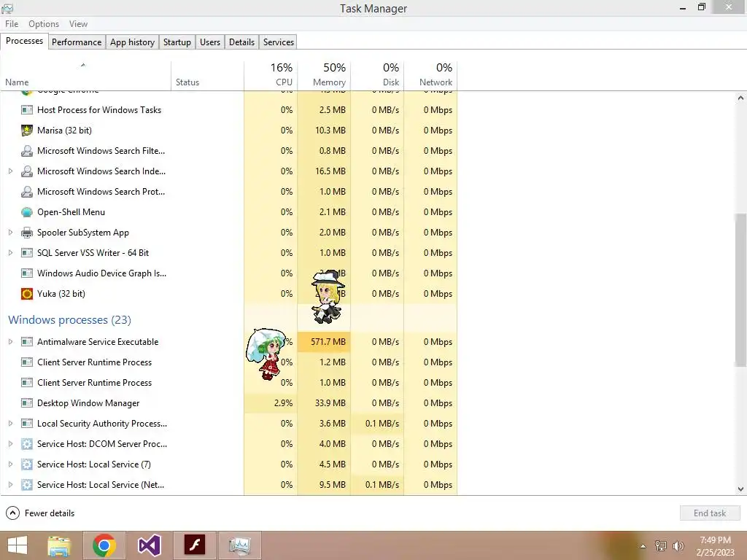This screenshot has width=747, height=560.
Task: Sort processes by Network column
Action: pyautogui.click(x=430, y=75)
